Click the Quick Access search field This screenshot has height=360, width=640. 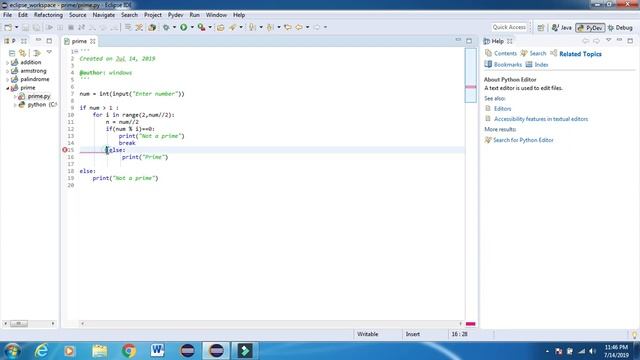coord(509,27)
